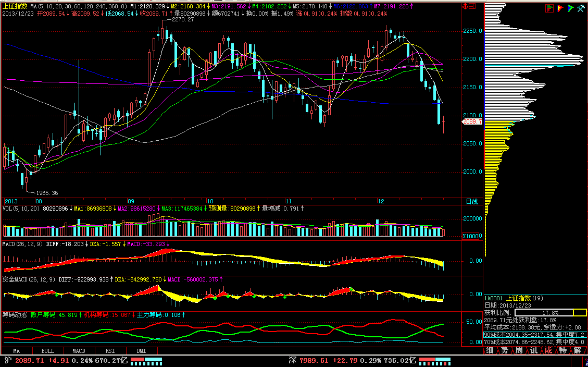Open the chip distribution list icon
The image size is (588, 367).
pos(549,8)
